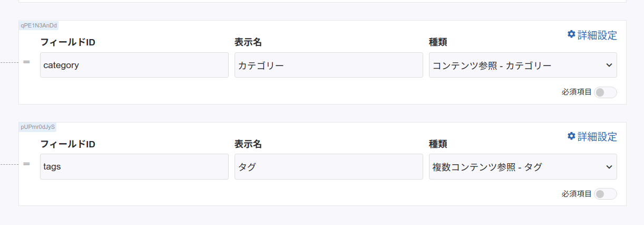Click the chevron arrow on 複数コンテンツ参照 - タグ
This screenshot has width=644, height=225.
pyautogui.click(x=609, y=167)
